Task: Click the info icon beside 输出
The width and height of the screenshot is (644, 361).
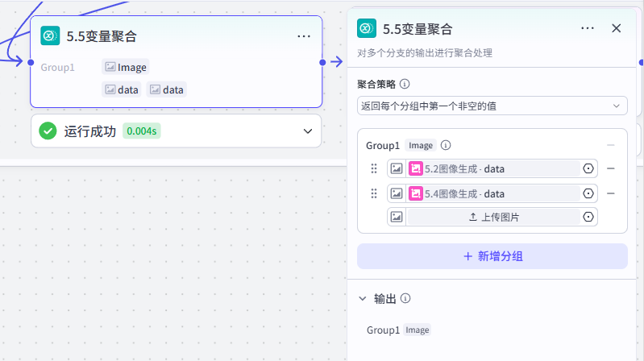Action: [x=405, y=299]
